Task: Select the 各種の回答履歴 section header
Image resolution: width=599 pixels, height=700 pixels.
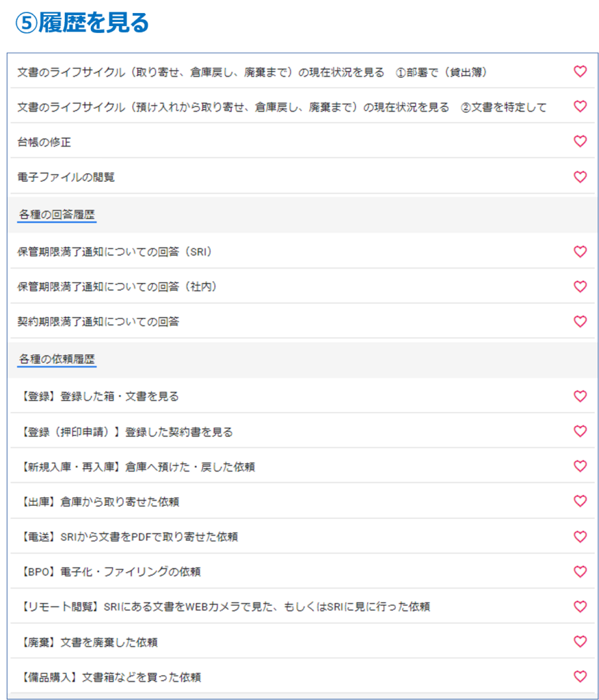Action: click(57, 215)
